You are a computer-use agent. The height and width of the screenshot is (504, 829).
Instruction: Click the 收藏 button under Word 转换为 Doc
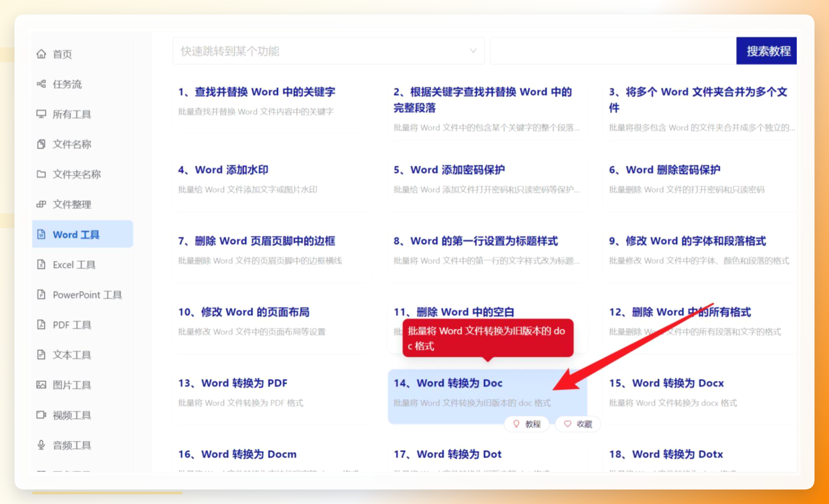click(x=578, y=424)
